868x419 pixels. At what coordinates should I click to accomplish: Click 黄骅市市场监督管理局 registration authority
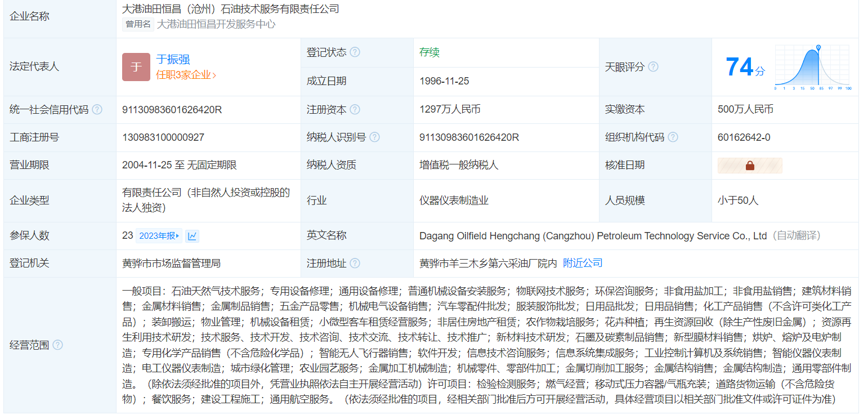171,263
